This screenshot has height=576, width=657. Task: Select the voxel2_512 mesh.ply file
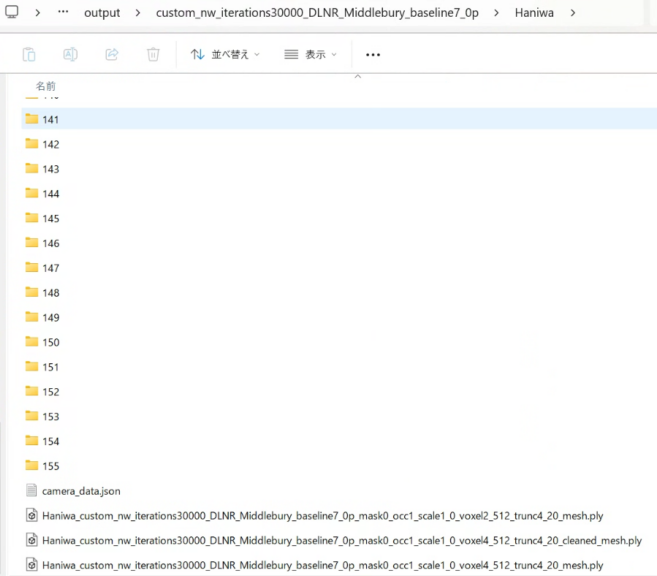pyautogui.click(x=322, y=516)
